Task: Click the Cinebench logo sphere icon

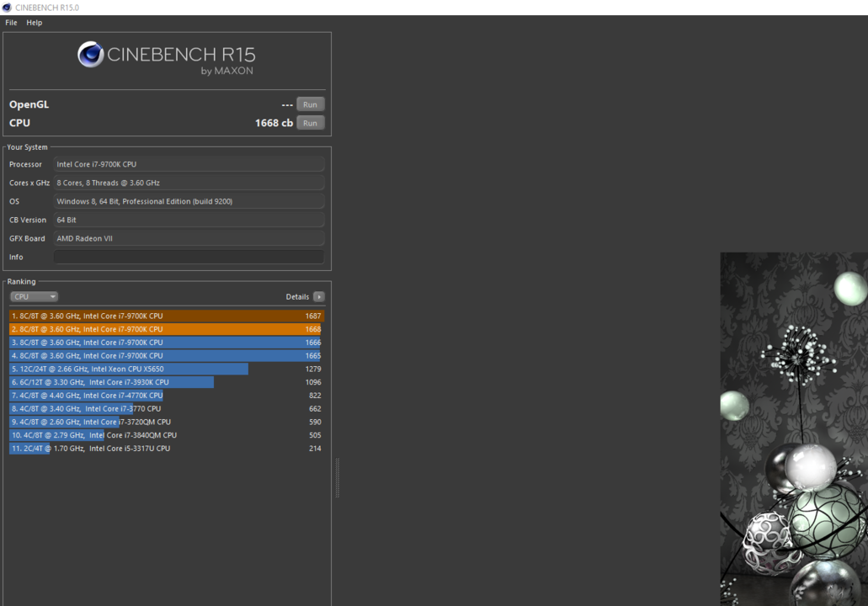Action: tap(91, 54)
